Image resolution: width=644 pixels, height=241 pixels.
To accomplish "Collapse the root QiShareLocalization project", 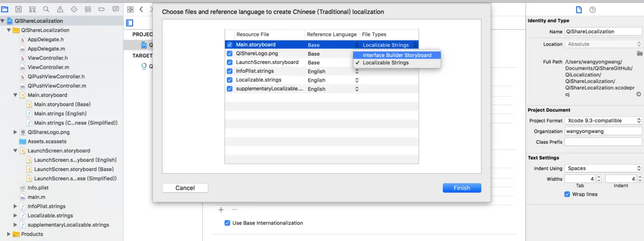I will [3, 21].
